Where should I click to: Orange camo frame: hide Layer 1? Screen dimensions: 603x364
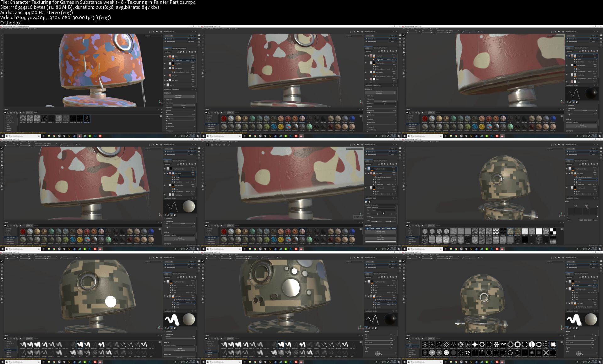[165, 85]
